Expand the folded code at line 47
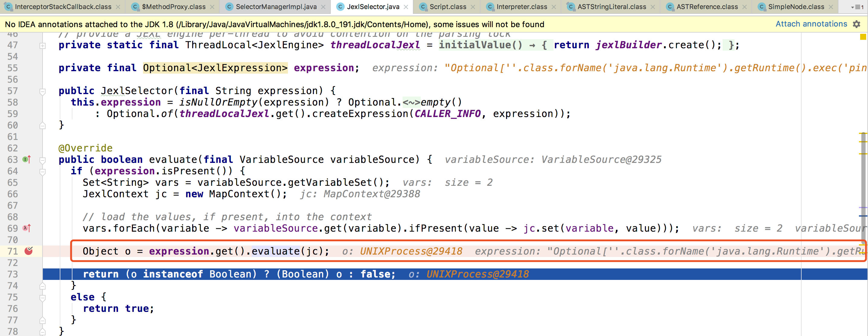 click(x=43, y=46)
